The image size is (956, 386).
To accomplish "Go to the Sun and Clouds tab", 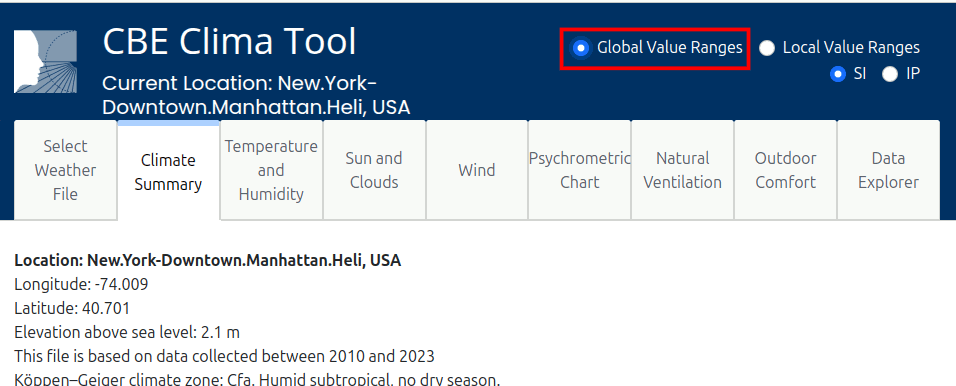I will pyautogui.click(x=374, y=170).
